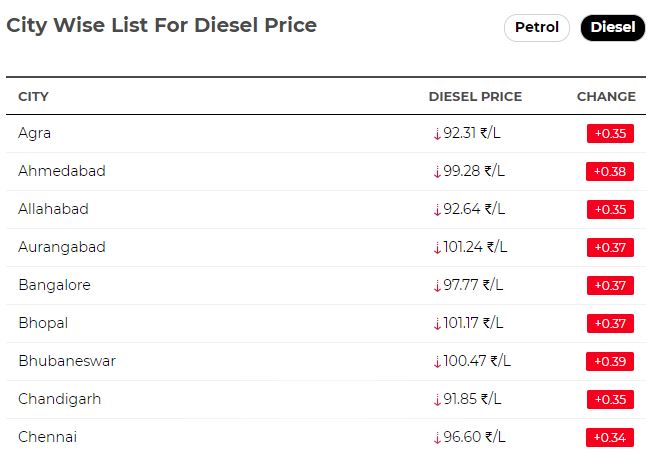Click the red down arrow beside Agra price
Image resolution: width=662 pixels, height=469 pixels.
437,133
